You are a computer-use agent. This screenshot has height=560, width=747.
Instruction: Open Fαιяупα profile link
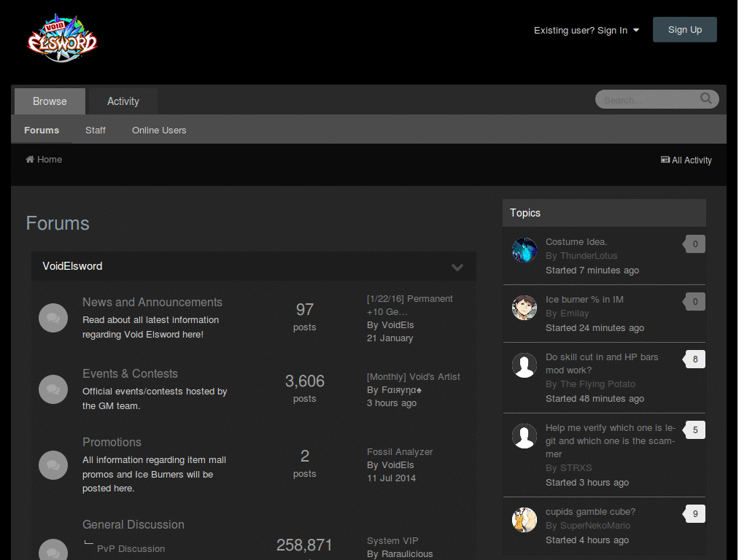point(402,389)
